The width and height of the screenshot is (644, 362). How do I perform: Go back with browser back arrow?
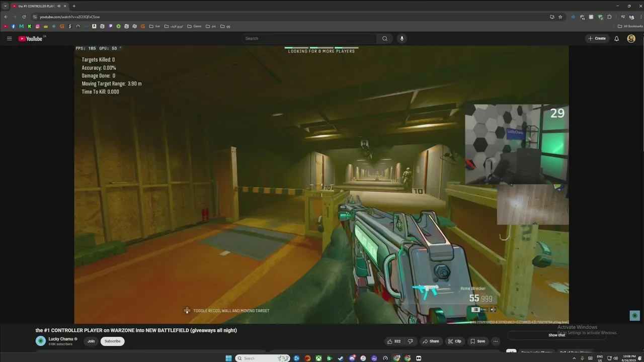6,17
